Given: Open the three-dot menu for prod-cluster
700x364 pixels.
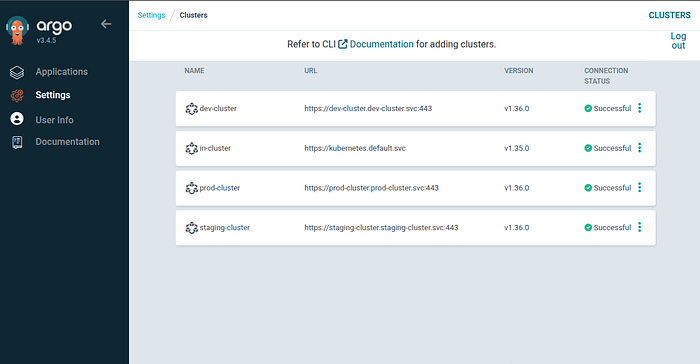Looking at the screenshot, I should (640, 188).
